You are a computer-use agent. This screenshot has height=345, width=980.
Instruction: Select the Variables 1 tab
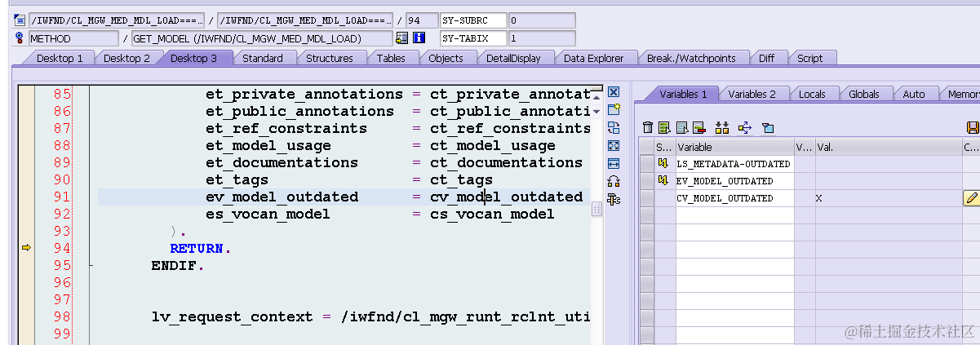684,94
